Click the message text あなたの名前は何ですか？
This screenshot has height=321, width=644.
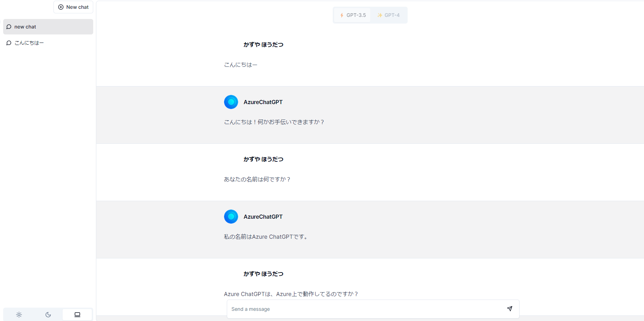pos(257,179)
